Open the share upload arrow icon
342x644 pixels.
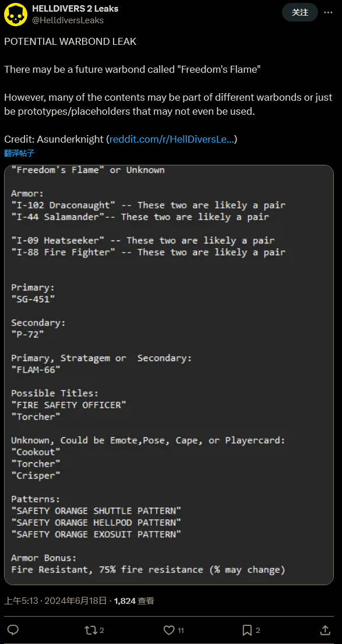pos(325,629)
